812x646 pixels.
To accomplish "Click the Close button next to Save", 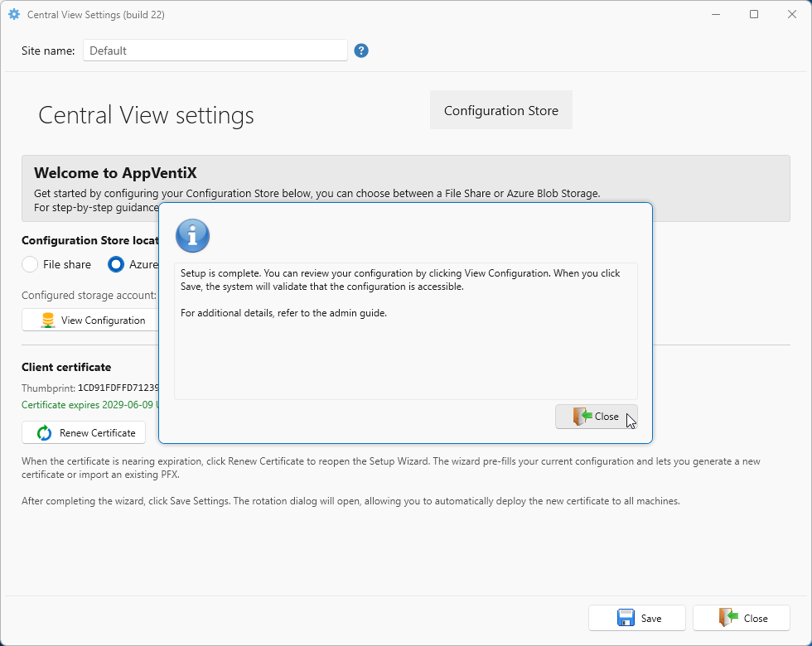I will [x=742, y=618].
